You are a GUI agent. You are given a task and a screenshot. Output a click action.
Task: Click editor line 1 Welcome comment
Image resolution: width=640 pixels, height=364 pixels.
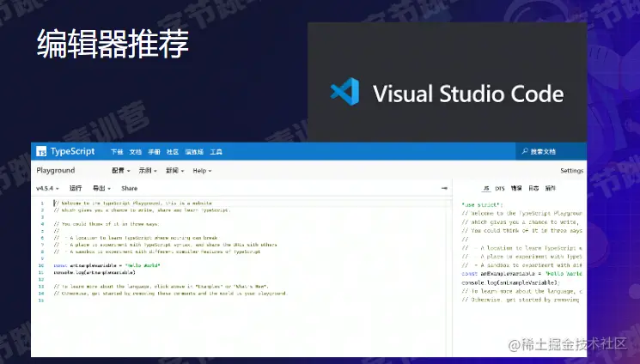(x=132, y=203)
